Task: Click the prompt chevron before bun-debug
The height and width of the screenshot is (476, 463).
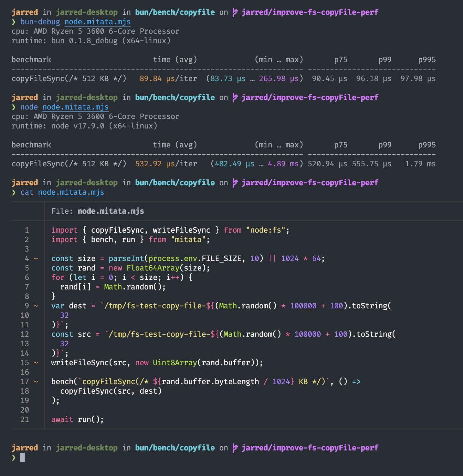Action: point(14,22)
